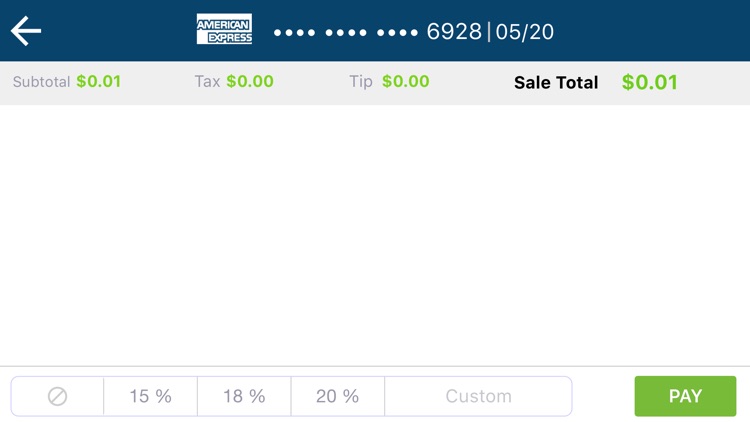Tap the masked card number dots
The image size is (750, 422).
pos(346,32)
